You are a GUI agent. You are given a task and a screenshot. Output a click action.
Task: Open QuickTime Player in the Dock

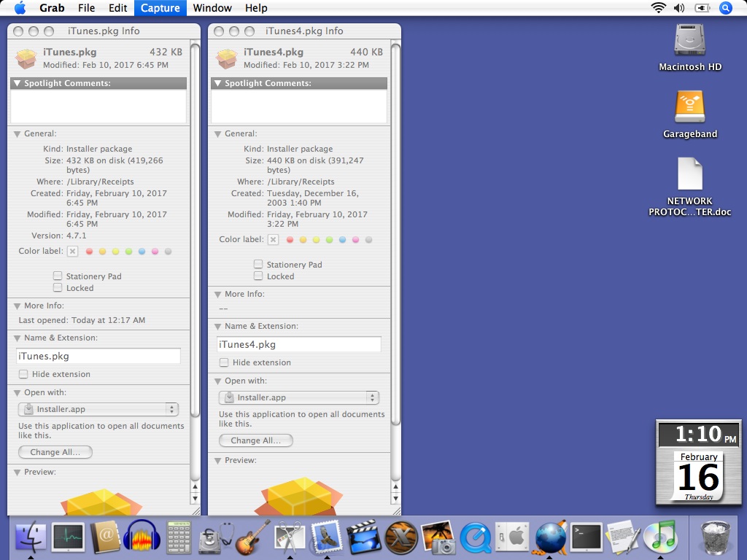click(476, 537)
